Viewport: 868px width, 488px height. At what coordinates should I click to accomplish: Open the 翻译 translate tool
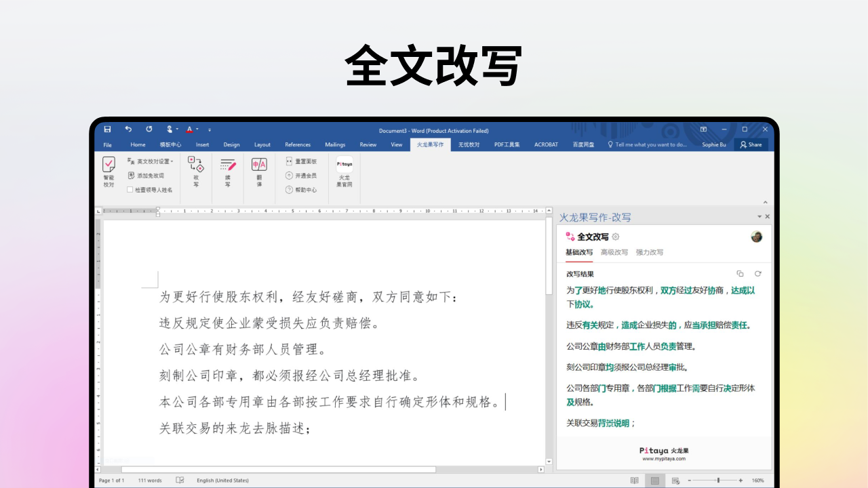[x=258, y=167]
